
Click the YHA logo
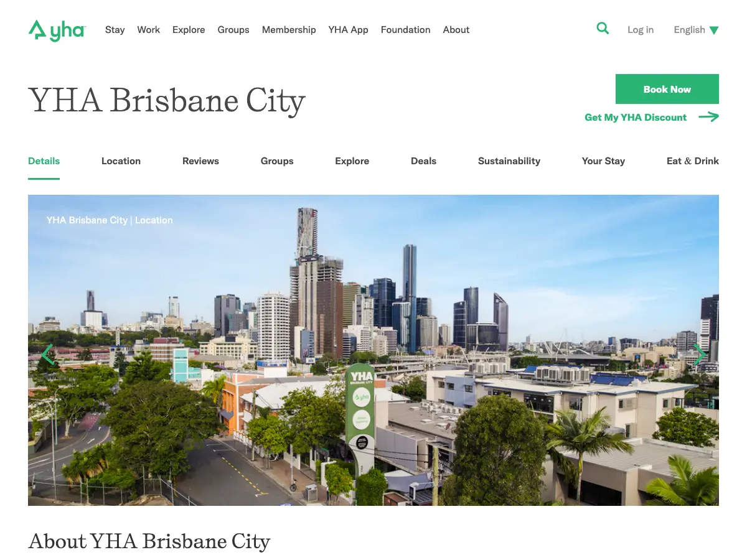(57, 30)
